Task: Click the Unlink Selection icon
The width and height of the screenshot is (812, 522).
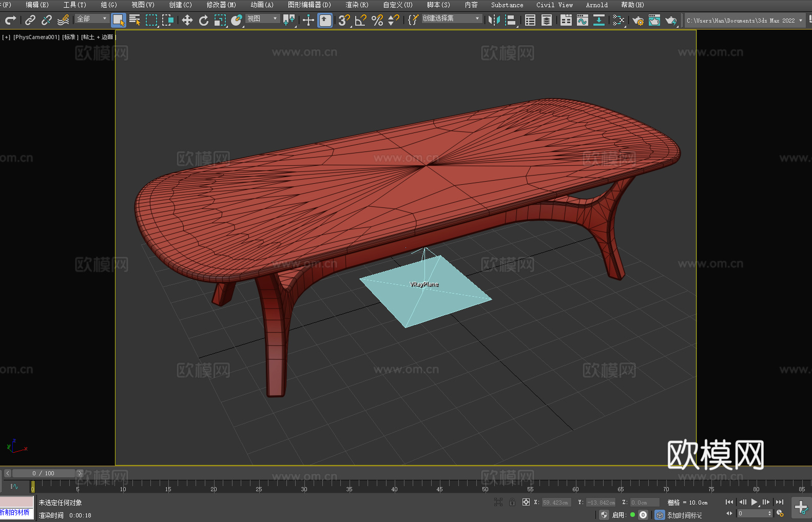Action: [47, 20]
